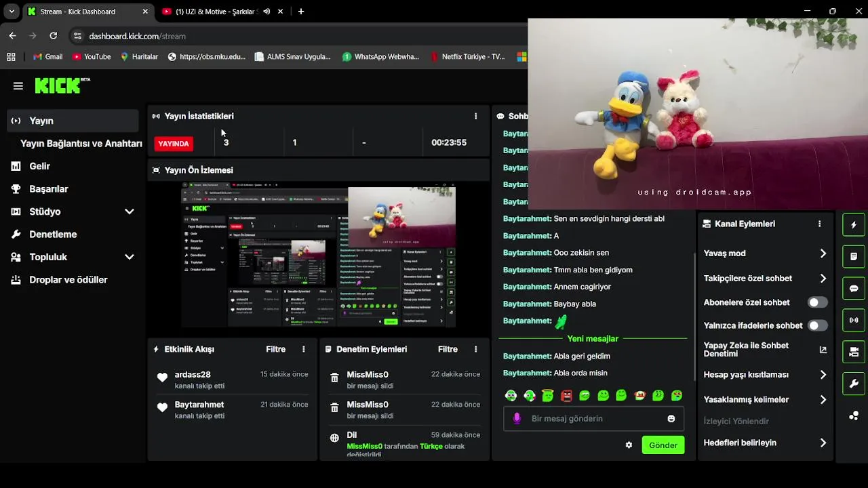Click the red YAYINDA live badge
Image resolution: width=868 pixels, height=488 pixels.
coord(174,144)
